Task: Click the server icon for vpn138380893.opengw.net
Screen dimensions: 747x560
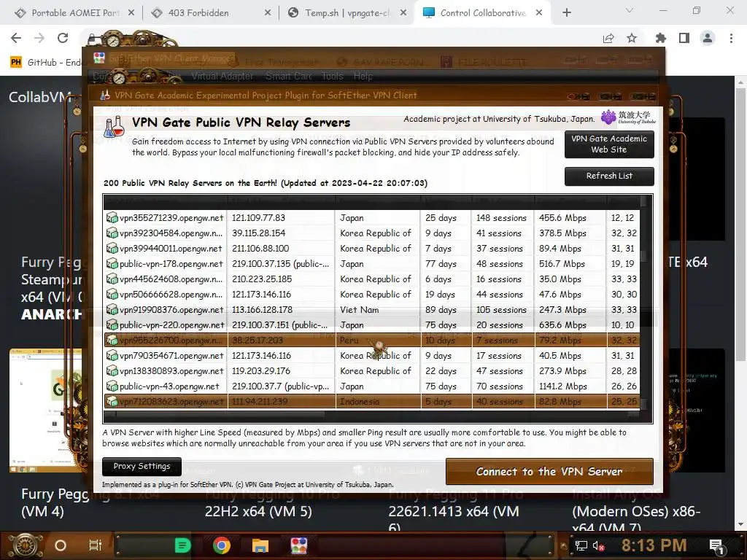Action: (x=112, y=370)
